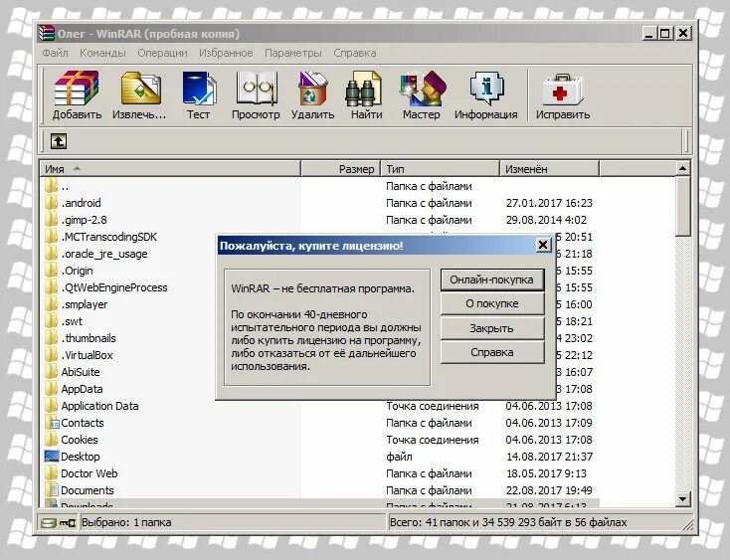The image size is (730, 560).
Task: Click the date 14.08.2017 21:37
Action: pos(549,457)
